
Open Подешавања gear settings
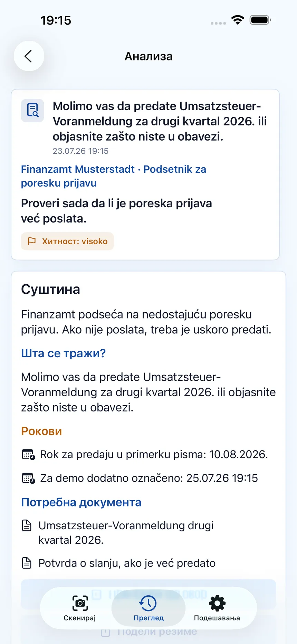(217, 608)
